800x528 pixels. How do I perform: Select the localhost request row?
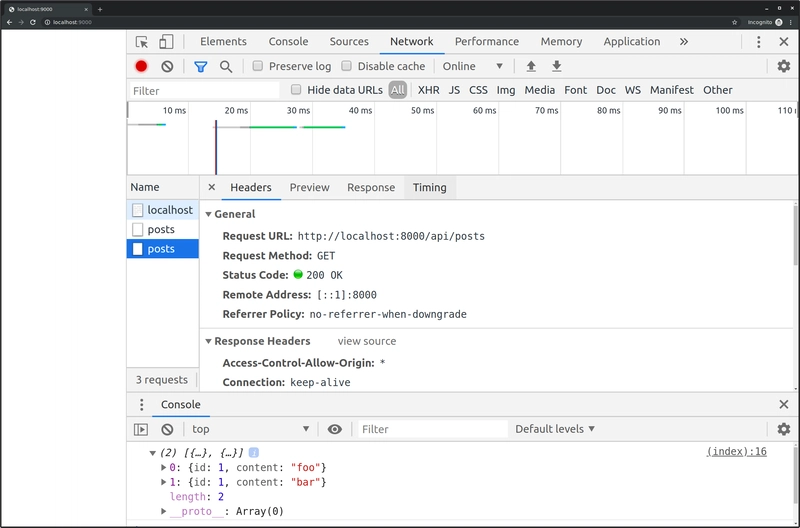[x=163, y=210]
